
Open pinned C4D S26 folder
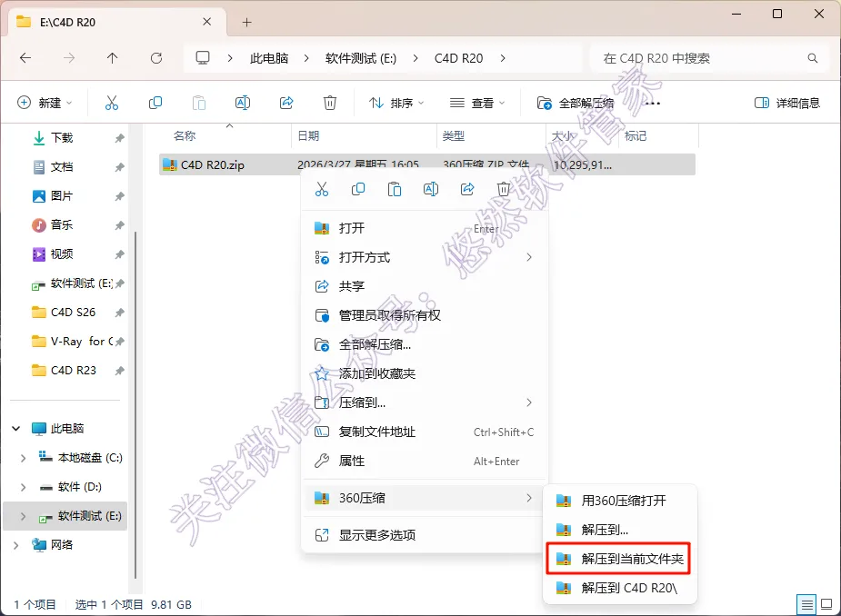coord(73,312)
